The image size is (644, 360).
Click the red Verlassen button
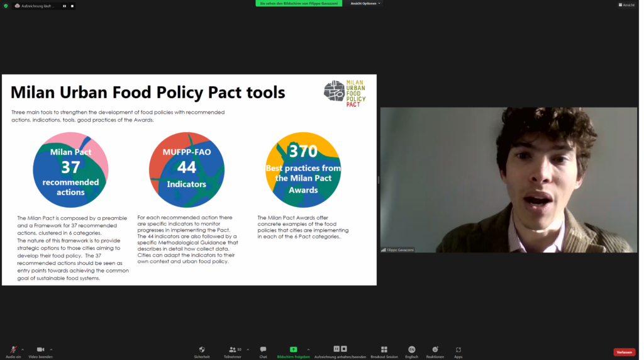[624, 352]
